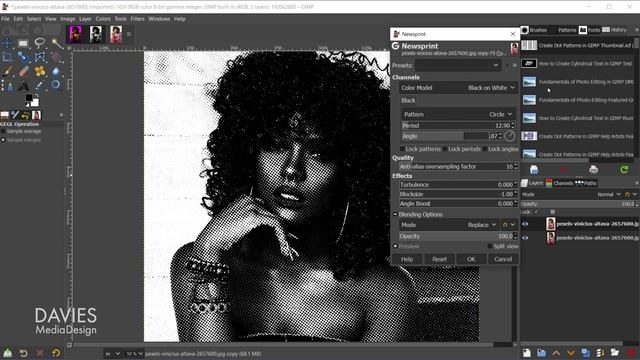640x360 pixels.
Task: Switch to black-and-white image tab thumbnail
Action: (x=96, y=34)
